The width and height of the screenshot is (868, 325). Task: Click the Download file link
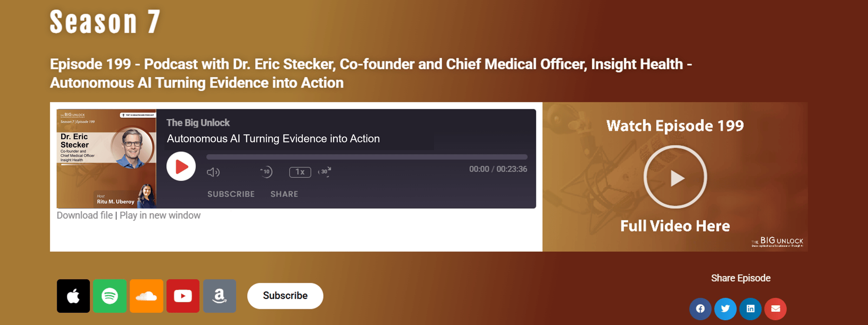85,216
